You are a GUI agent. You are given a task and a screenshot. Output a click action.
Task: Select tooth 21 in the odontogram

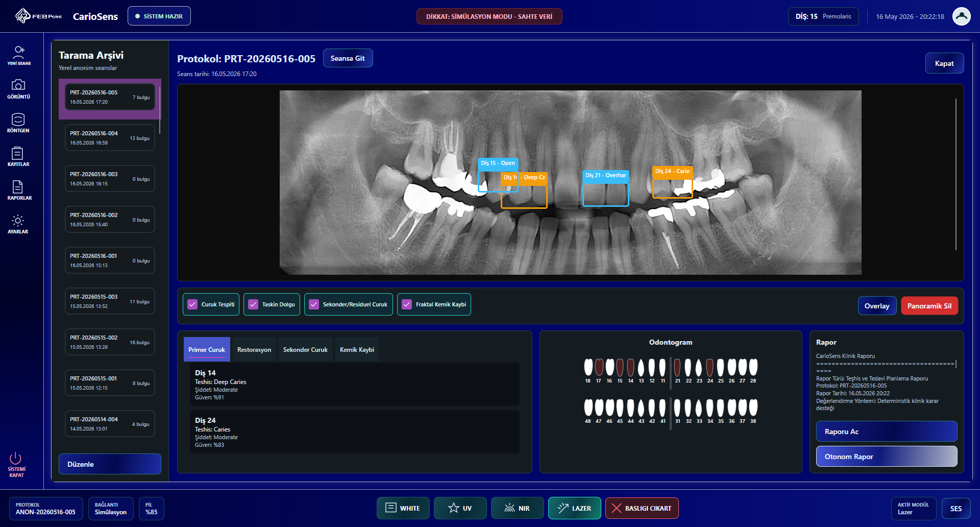pyautogui.click(x=677, y=370)
